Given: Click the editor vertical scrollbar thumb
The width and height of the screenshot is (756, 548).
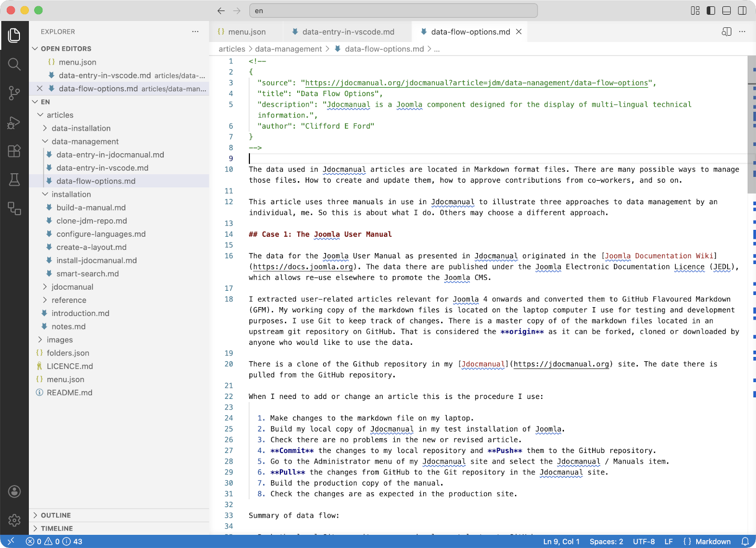Looking at the screenshot, I should point(752,125).
